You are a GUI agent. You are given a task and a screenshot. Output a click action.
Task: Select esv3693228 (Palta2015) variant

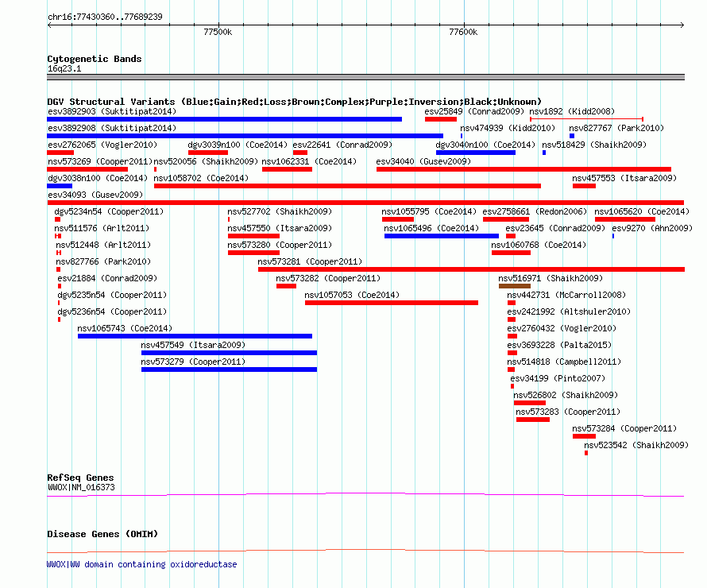559,345
